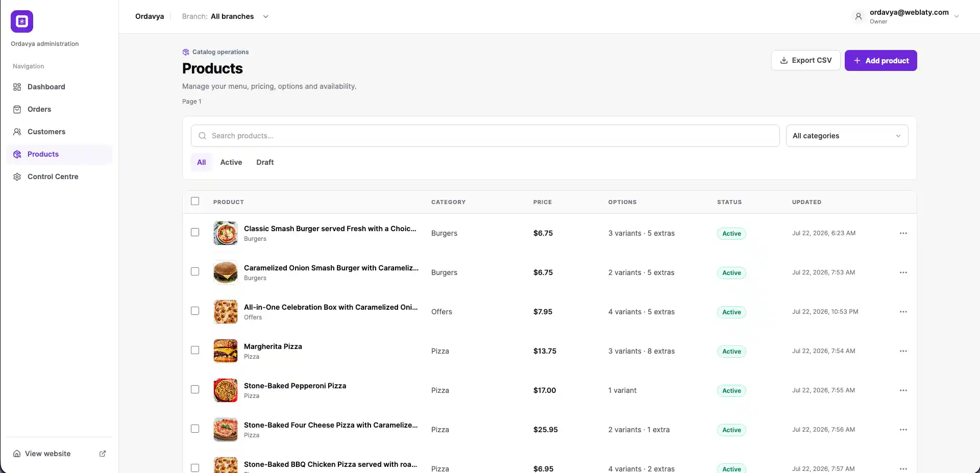Open actions menu for Margherita Pizza
Image resolution: width=980 pixels, height=473 pixels.
(x=903, y=351)
